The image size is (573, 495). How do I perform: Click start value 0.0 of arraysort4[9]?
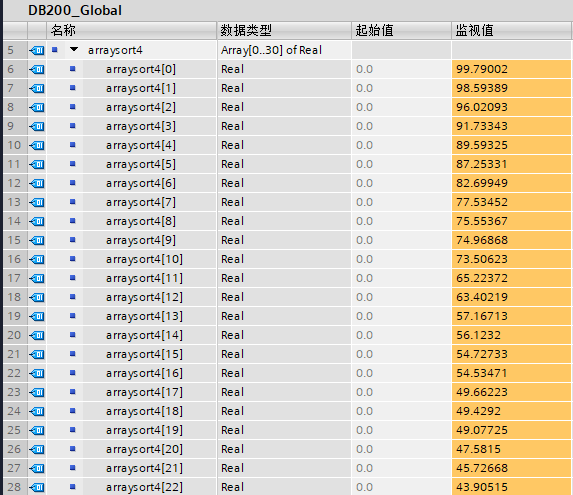click(401, 240)
